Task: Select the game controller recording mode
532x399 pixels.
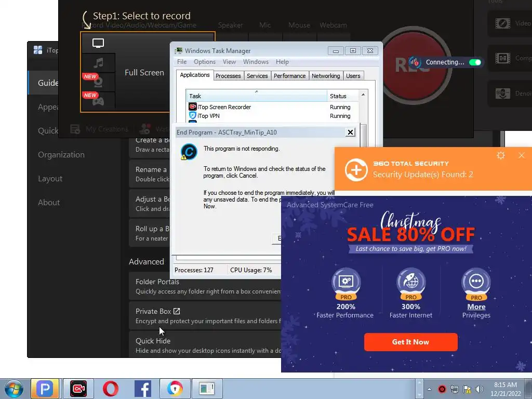Action: click(98, 101)
